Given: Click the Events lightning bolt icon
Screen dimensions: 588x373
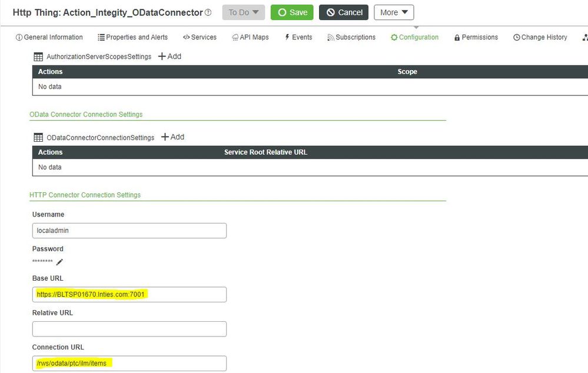Looking at the screenshot, I should point(287,37).
